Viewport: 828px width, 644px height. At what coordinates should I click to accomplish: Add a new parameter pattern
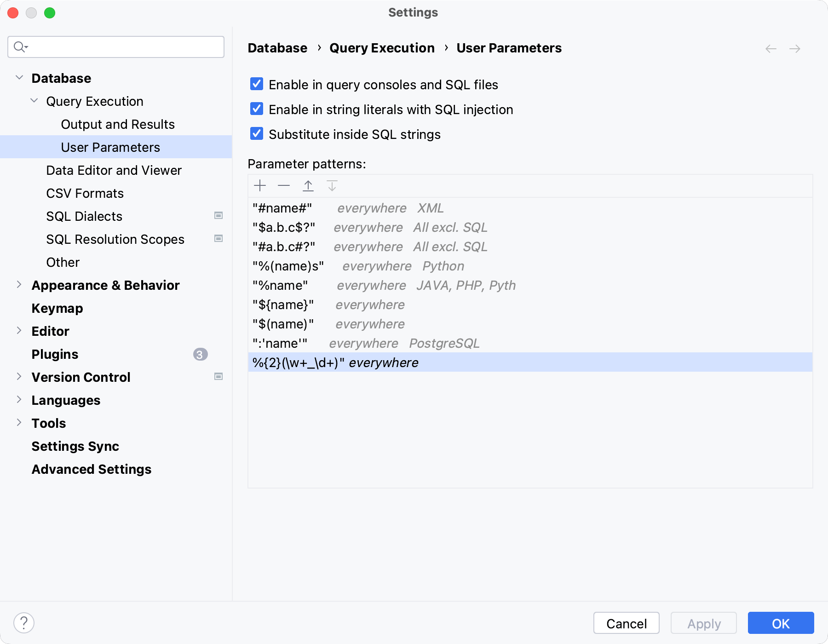[260, 185]
